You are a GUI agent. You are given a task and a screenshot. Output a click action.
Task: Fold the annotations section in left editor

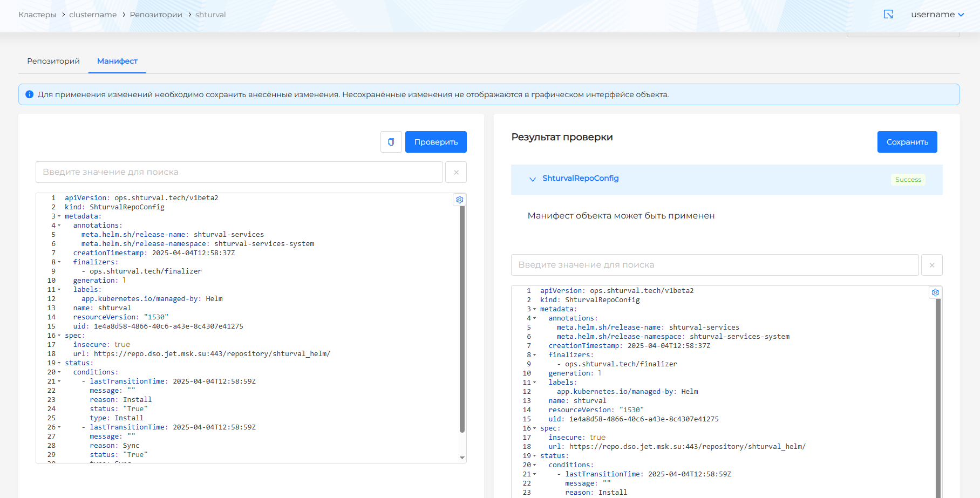(x=59, y=226)
